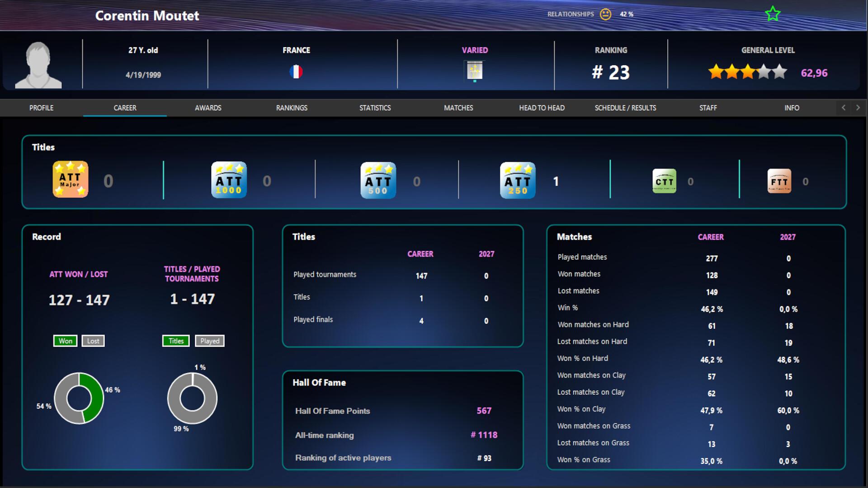
Task: Open the ATT 250 titles icon
Action: point(518,180)
